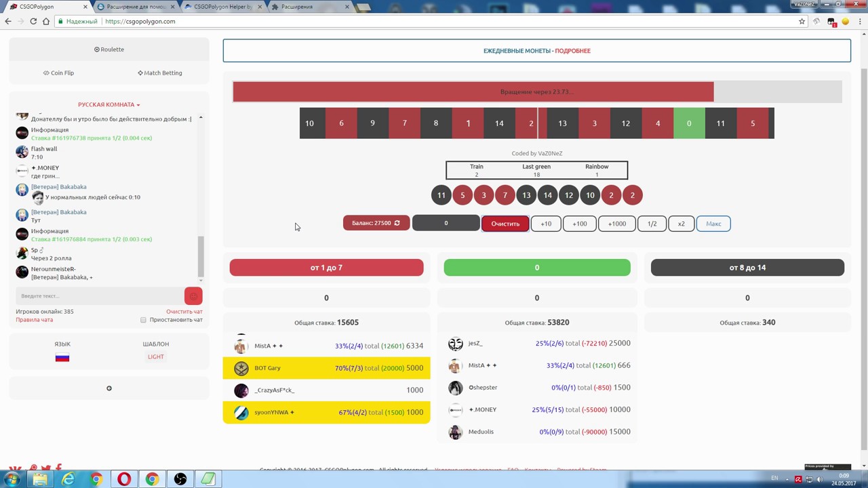Image resolution: width=868 pixels, height=488 pixels.
Task: Expand the 'РУССКАЯ КОМНАТА' room dropdown
Action: pyautogui.click(x=108, y=104)
